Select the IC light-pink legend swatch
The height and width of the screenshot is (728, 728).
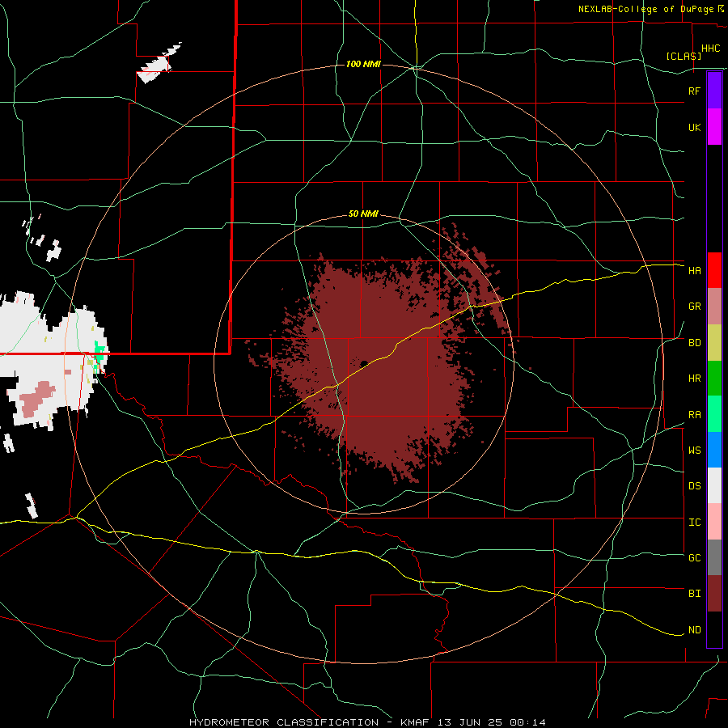714,522
